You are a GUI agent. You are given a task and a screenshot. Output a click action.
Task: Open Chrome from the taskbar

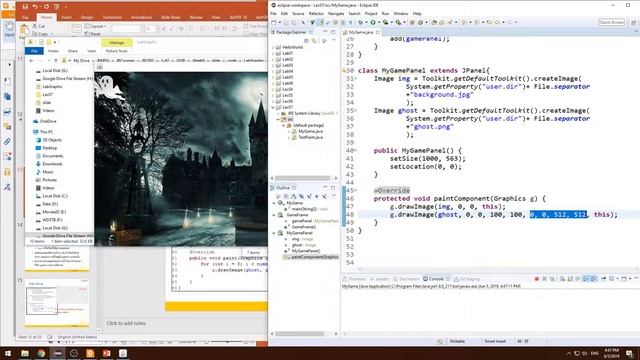click(41, 353)
